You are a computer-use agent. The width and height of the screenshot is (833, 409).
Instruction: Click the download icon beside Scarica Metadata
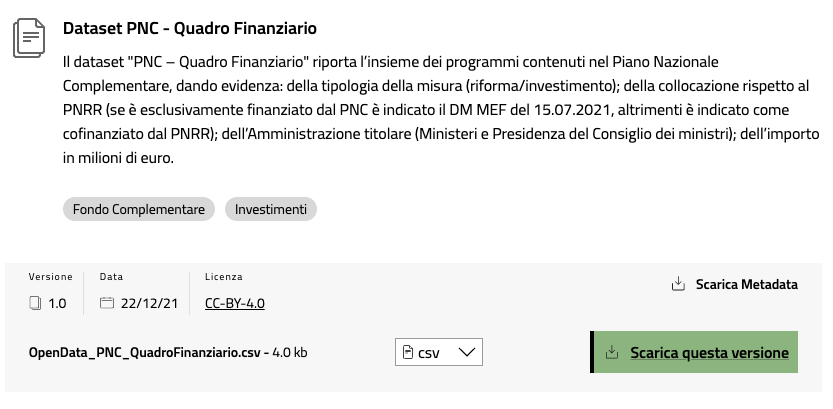tap(678, 284)
